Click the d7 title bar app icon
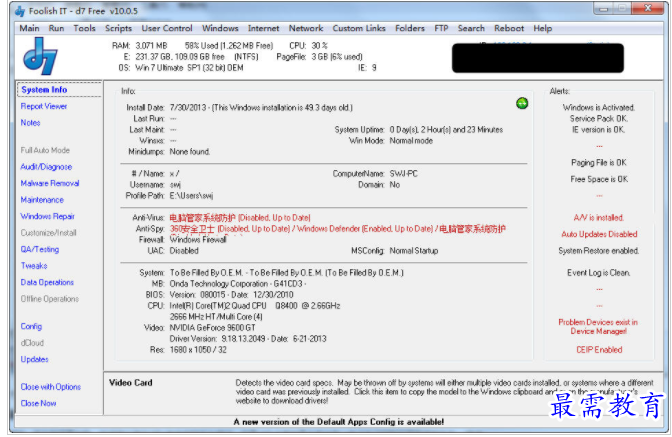The image size is (672, 437). (x=20, y=11)
